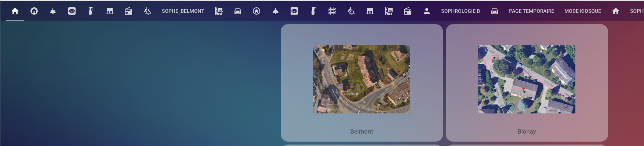Open the SOPHROLOGIE B tab

point(461,11)
